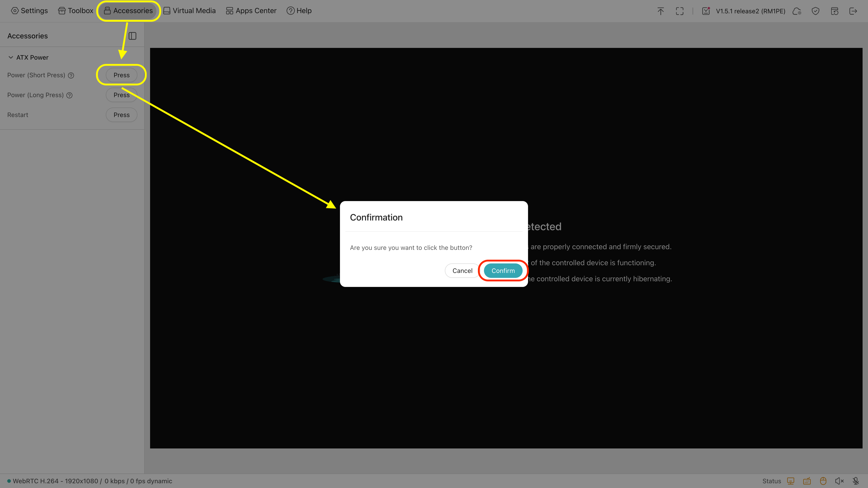
Task: Open the firmware update notification icon
Action: 706,11
